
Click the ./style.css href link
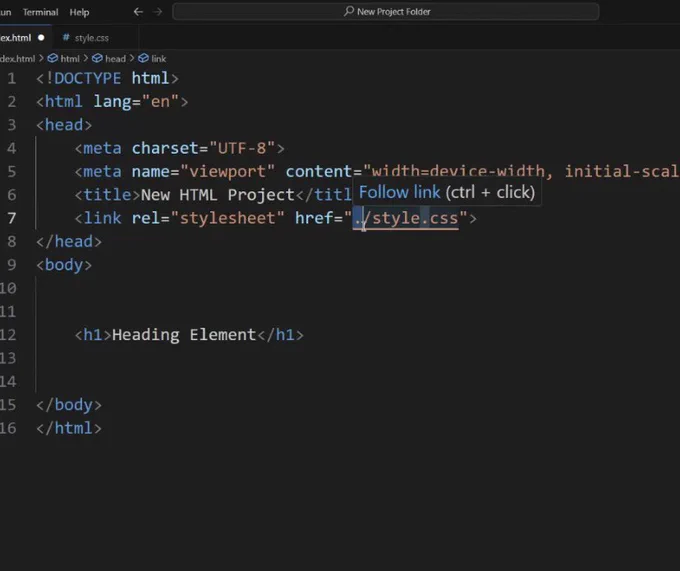click(x=406, y=218)
